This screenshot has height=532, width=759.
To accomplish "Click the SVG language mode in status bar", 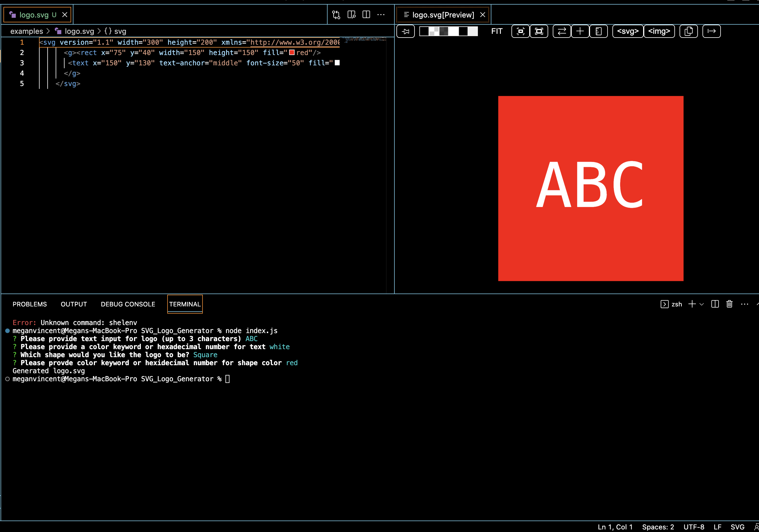I will [737, 527].
